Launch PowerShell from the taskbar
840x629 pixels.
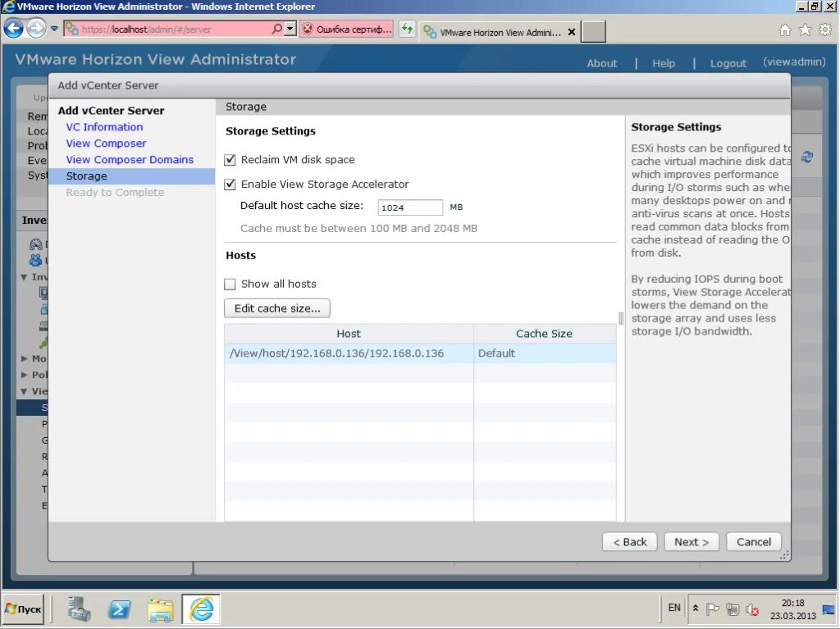(x=120, y=609)
